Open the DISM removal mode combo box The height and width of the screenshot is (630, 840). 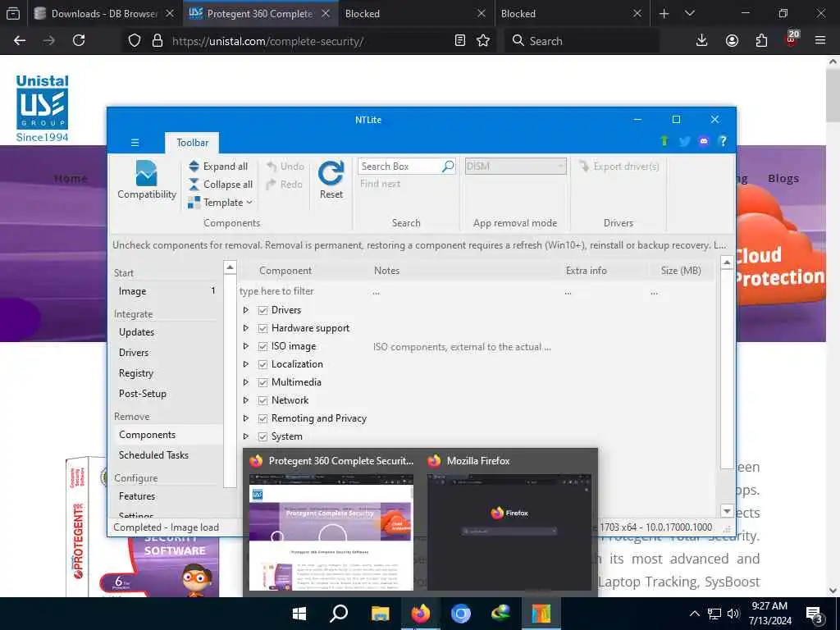[515, 167]
